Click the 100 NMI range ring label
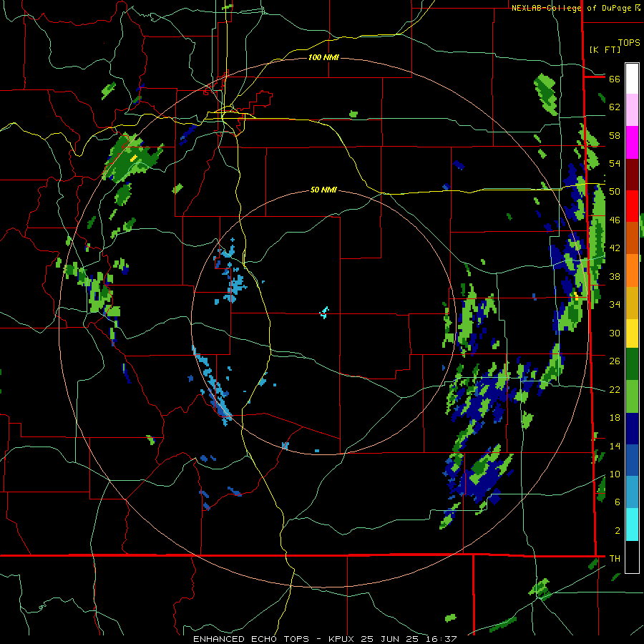The height and width of the screenshot is (644, 644). coord(323,57)
